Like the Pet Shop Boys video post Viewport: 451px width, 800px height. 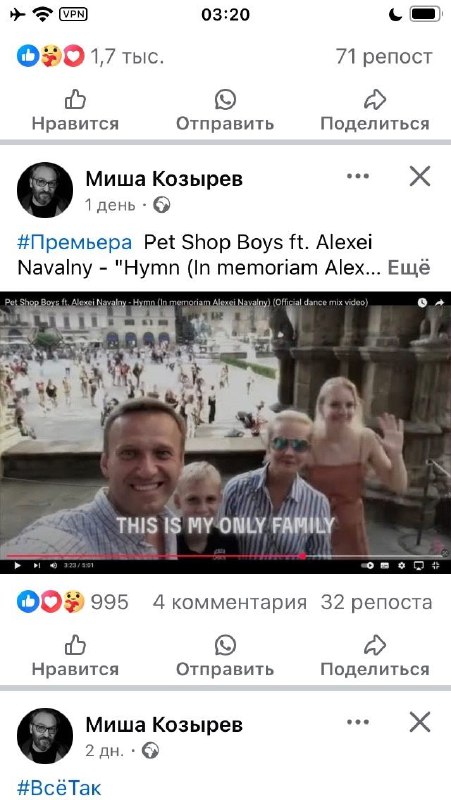click(75, 657)
